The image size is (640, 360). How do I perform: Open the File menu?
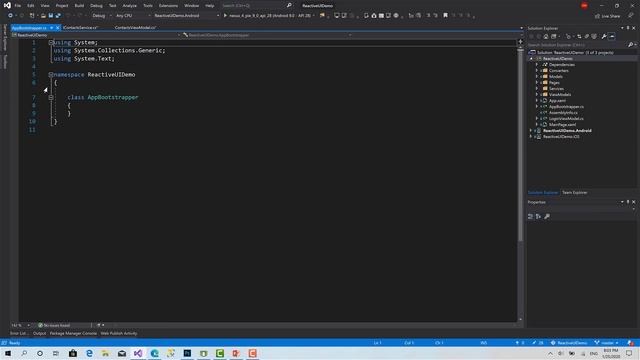[x=18, y=6]
